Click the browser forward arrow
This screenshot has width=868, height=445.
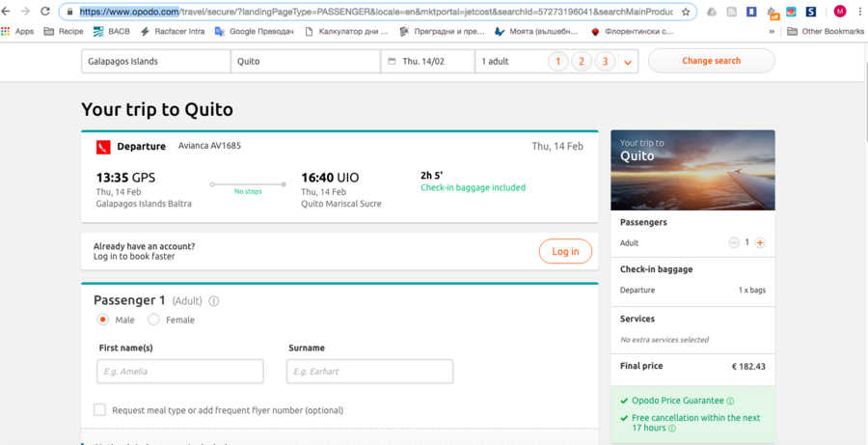(x=25, y=11)
